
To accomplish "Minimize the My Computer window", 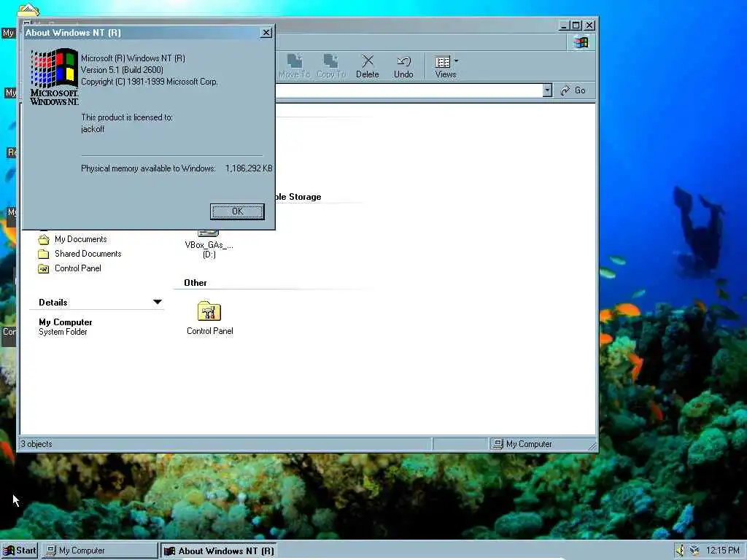I will click(564, 26).
